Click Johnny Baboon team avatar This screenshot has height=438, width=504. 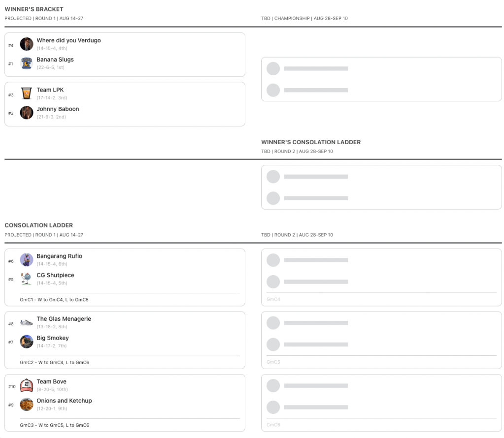pos(27,113)
